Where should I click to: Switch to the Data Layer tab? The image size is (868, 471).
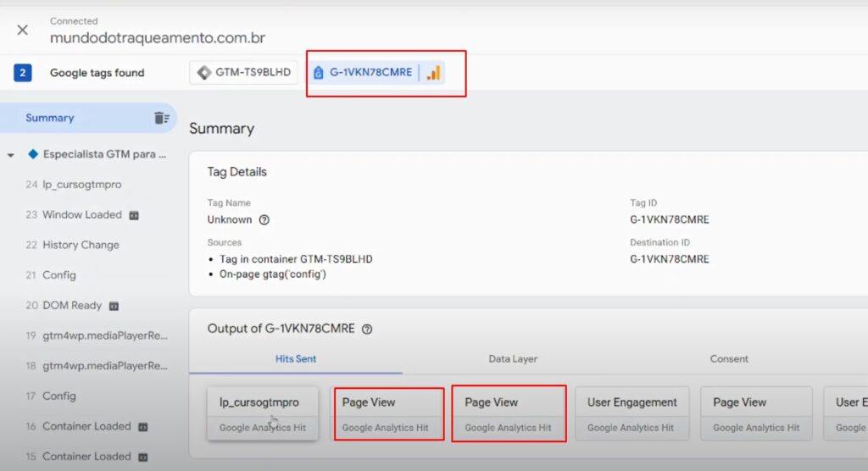tap(513, 359)
